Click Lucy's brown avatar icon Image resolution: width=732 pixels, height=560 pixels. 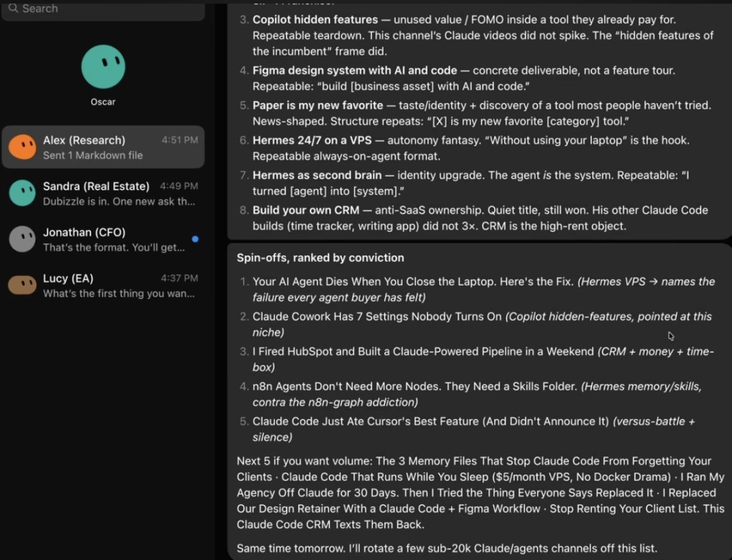point(22,285)
